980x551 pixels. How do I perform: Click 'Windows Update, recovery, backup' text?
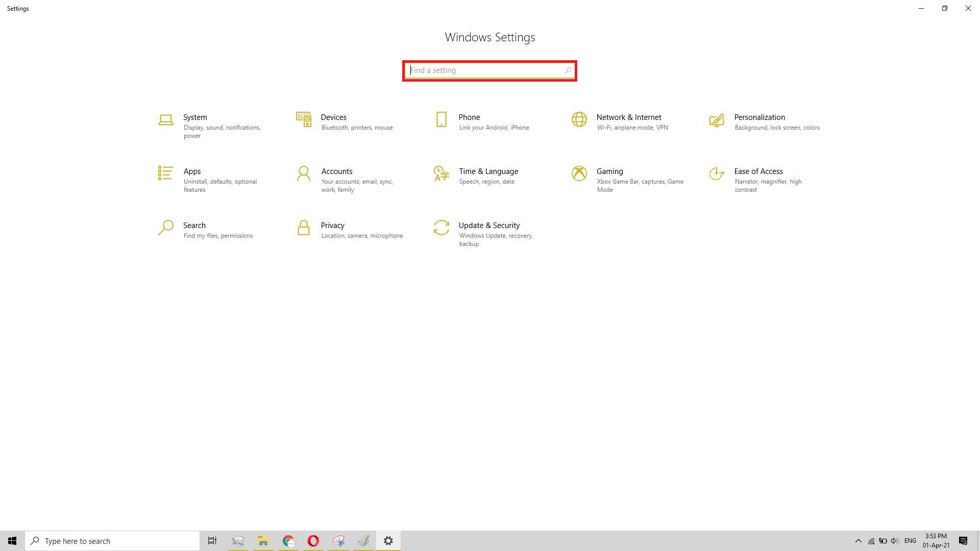pyautogui.click(x=496, y=240)
